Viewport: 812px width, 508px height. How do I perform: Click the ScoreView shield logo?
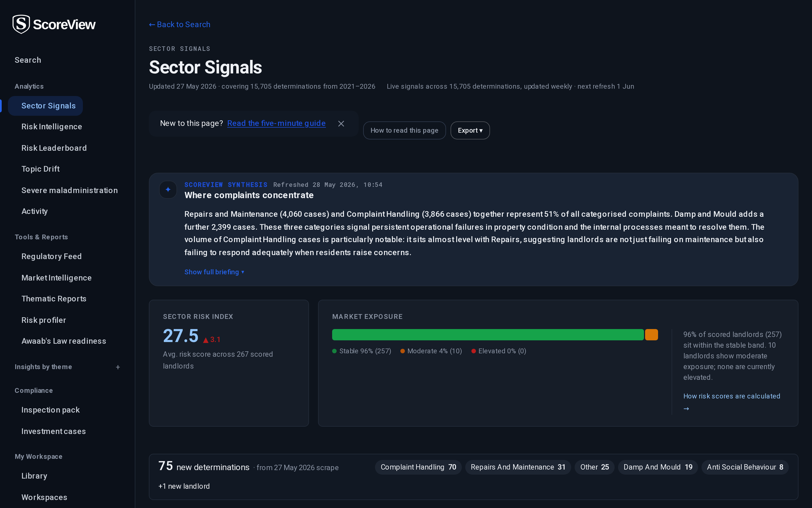coord(21,24)
